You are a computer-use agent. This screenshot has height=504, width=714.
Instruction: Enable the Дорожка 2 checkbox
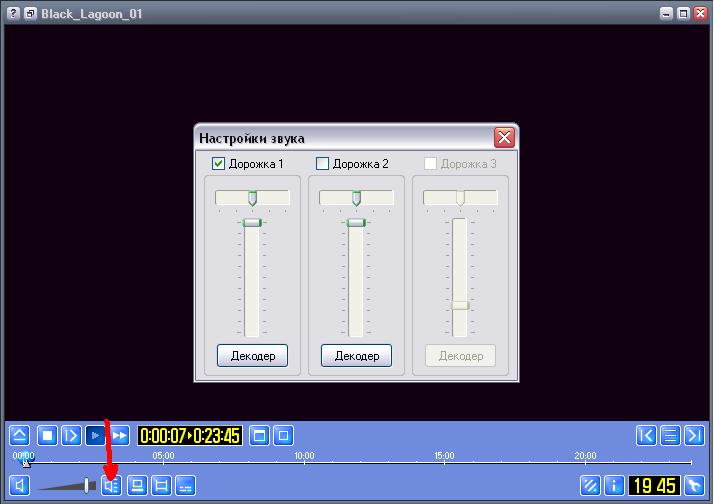[x=322, y=164]
